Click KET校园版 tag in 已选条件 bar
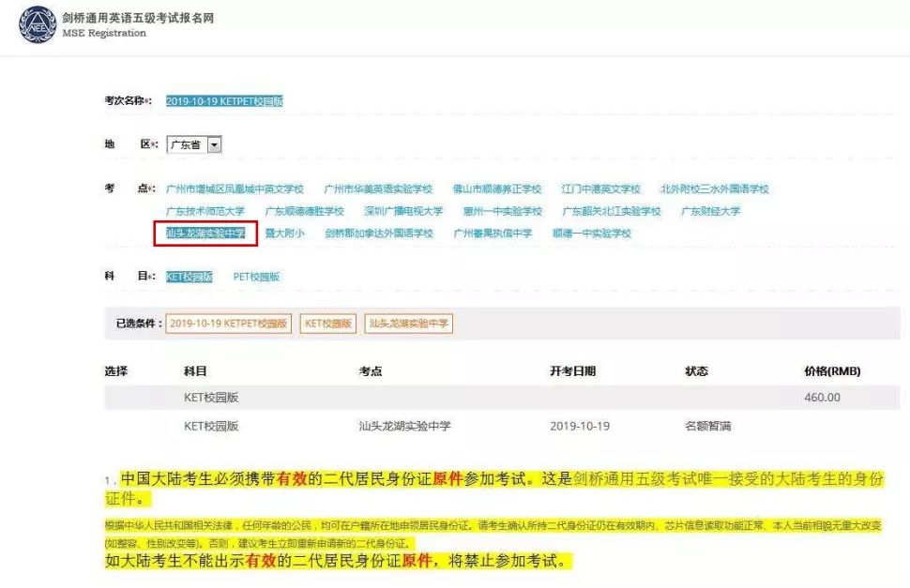Viewport: 910px width, 588px height. coord(328,324)
